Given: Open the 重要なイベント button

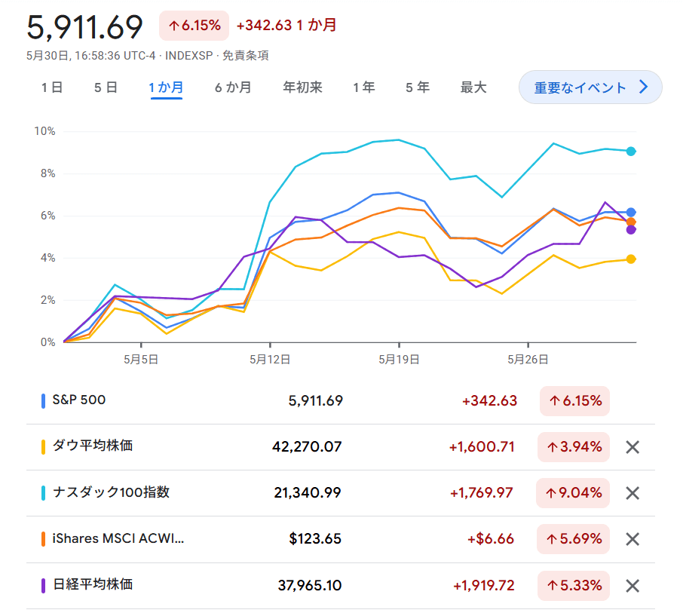Looking at the screenshot, I should click(590, 87).
